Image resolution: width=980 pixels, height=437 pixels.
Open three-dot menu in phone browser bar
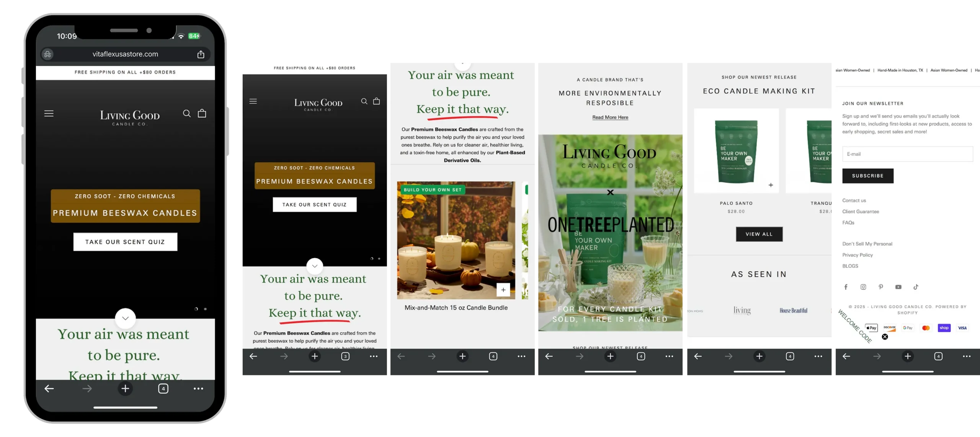[x=198, y=389]
